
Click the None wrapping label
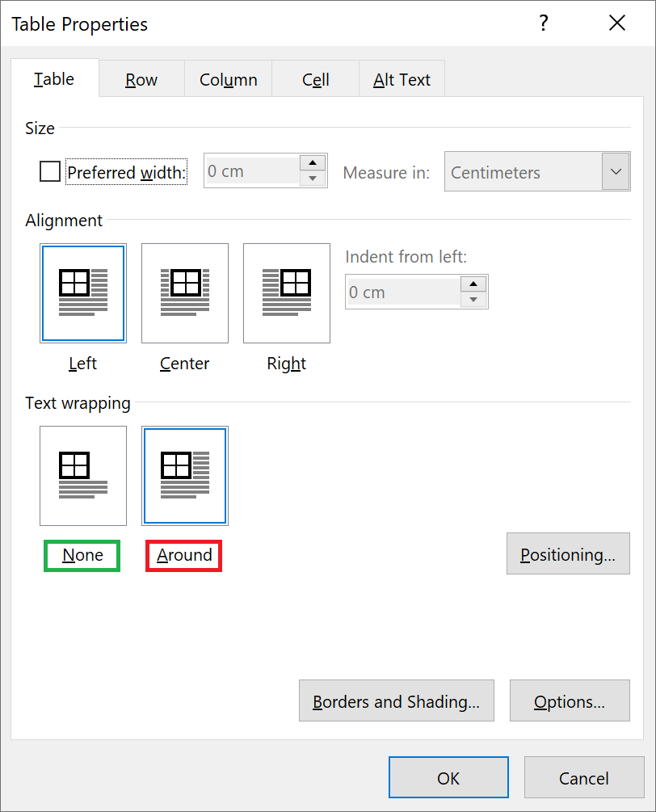point(82,555)
